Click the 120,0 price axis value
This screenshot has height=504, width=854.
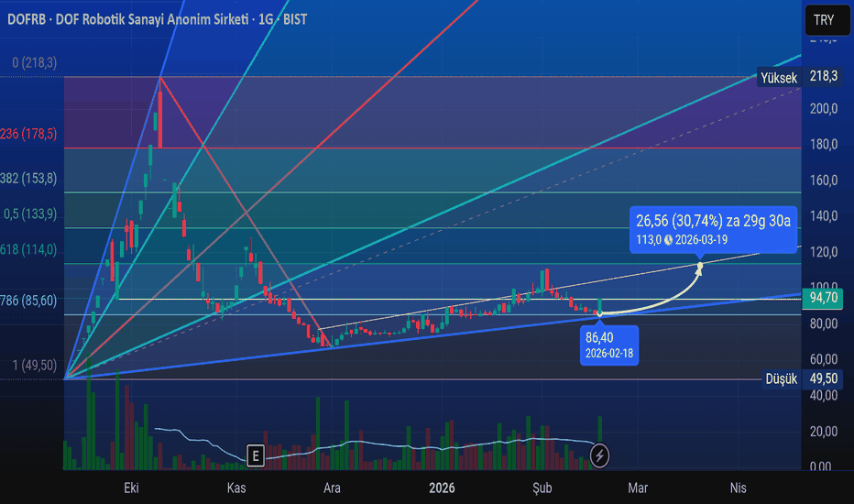coord(824,252)
